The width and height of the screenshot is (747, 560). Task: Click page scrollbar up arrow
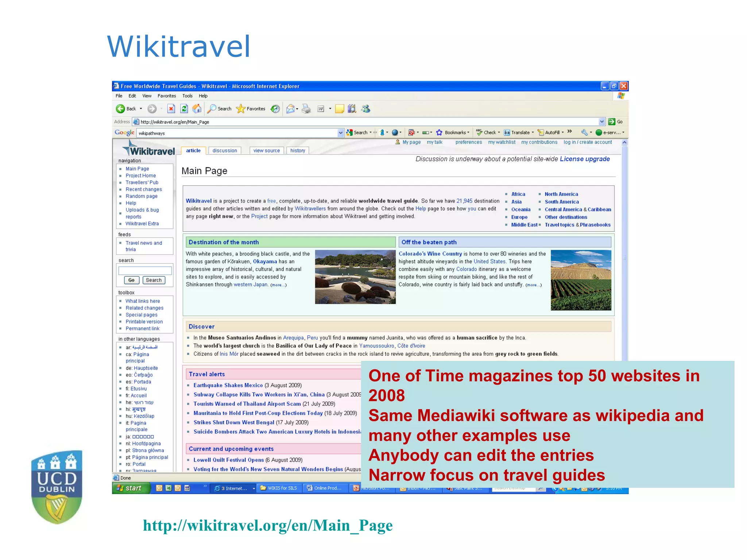[x=624, y=143]
